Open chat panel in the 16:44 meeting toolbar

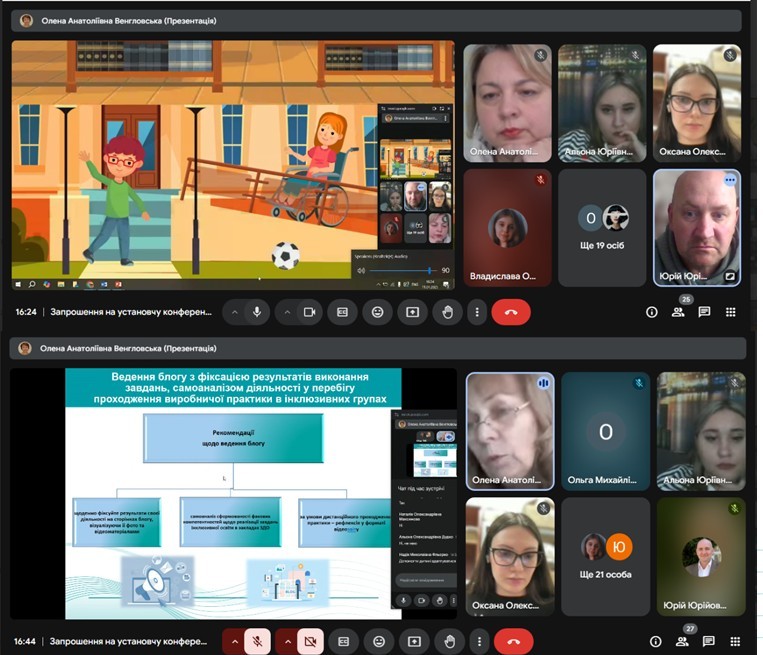(x=708, y=641)
